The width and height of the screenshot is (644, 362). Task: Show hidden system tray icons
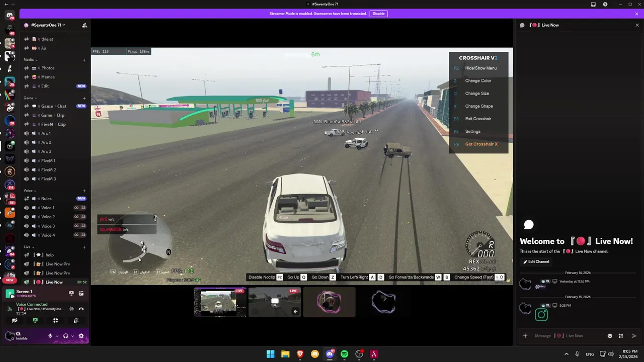[x=566, y=354]
